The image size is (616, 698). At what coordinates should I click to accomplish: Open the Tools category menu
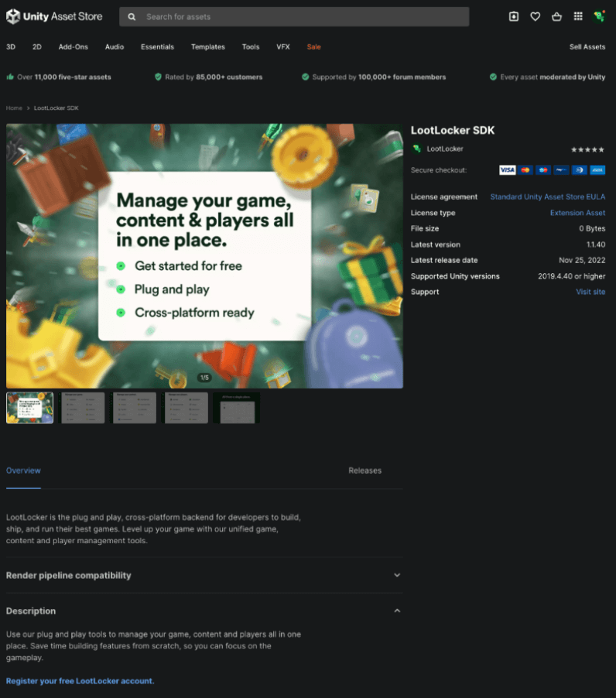click(x=251, y=46)
